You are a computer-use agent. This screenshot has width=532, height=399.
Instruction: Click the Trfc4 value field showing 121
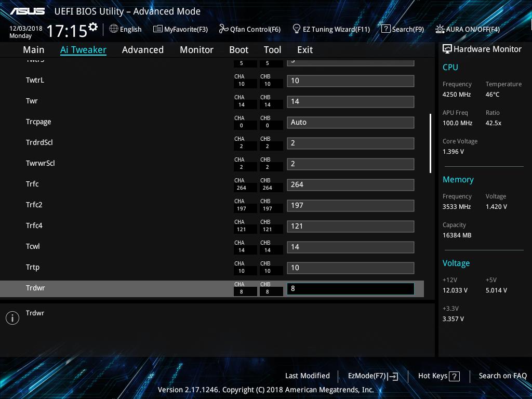tap(351, 227)
